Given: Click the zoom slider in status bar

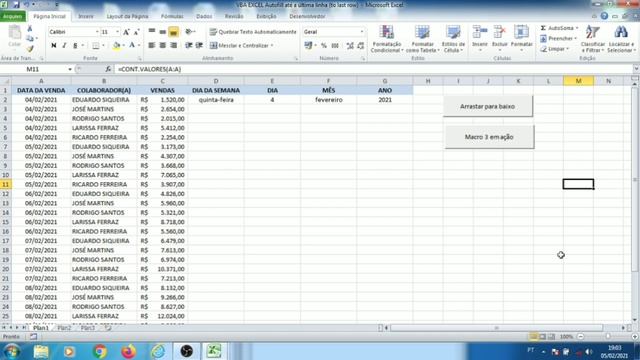Looking at the screenshot, I should pos(608,336).
